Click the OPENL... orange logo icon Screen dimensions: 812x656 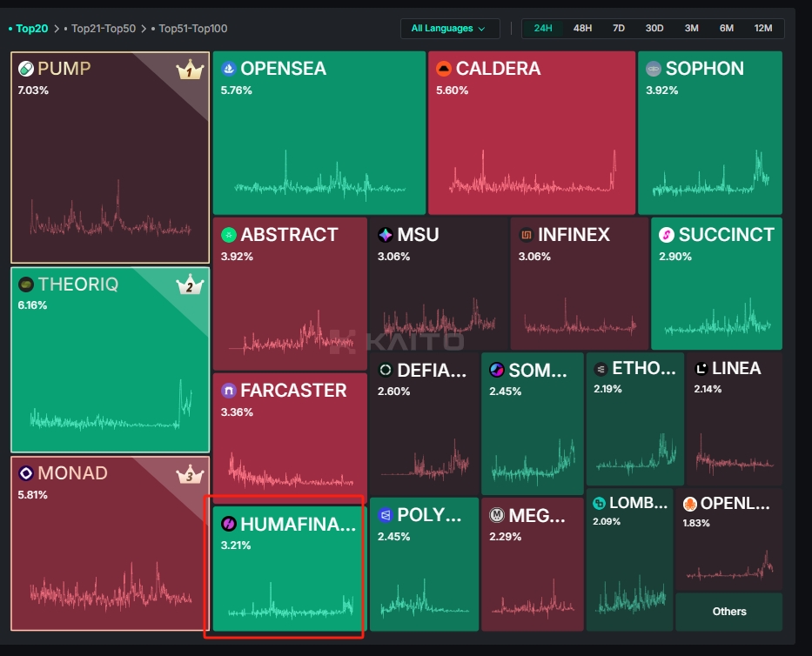[x=690, y=503]
